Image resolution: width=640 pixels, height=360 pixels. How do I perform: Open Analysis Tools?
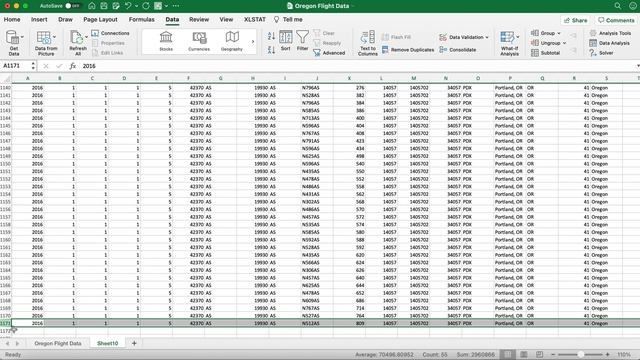tap(610, 33)
